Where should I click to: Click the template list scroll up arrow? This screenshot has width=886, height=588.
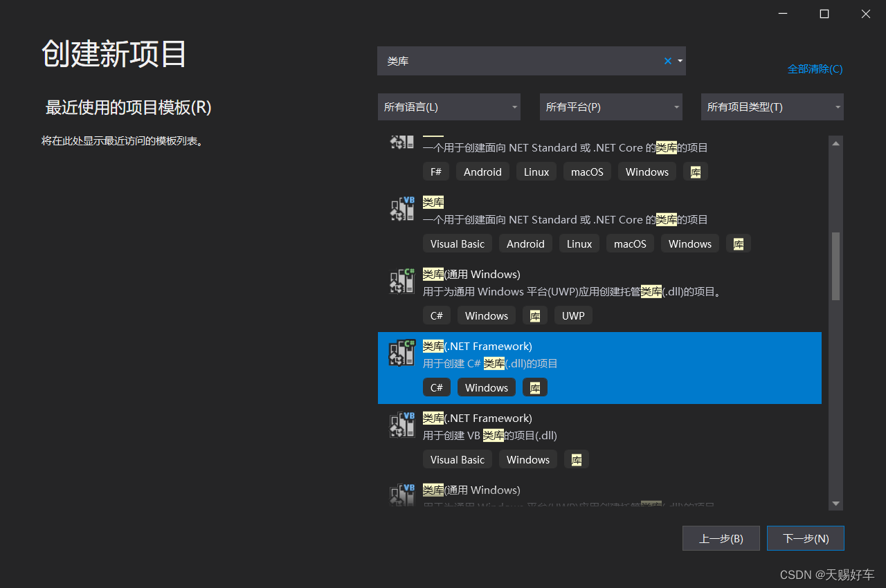pyautogui.click(x=835, y=143)
